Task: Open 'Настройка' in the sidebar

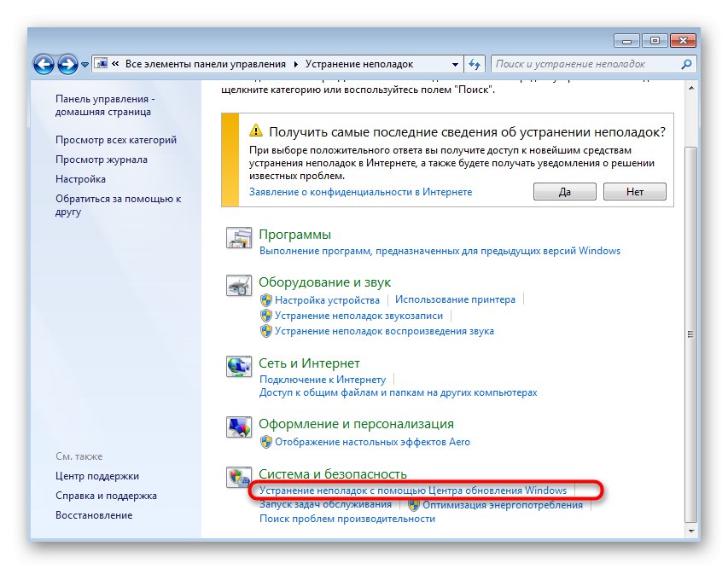Action: 80,179
